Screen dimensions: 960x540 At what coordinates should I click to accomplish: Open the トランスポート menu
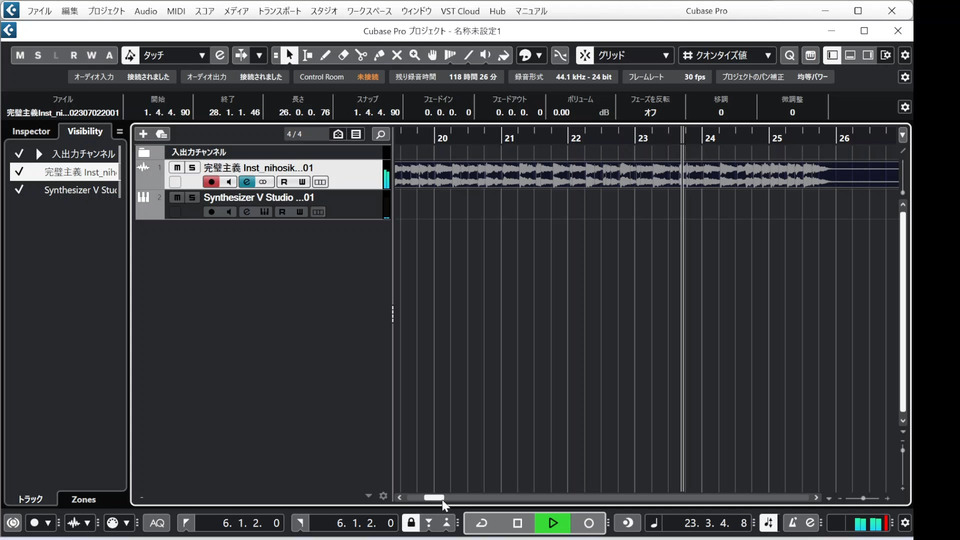coord(279,11)
